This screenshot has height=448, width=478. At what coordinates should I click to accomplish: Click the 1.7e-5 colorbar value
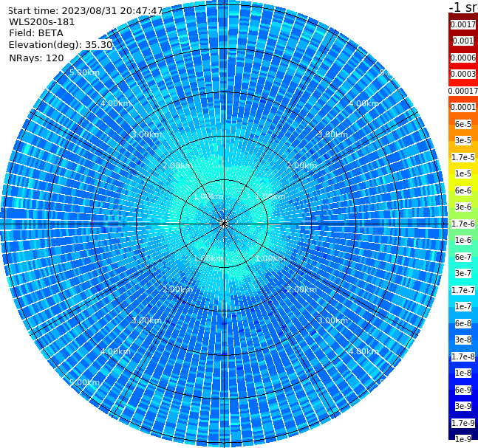pyautogui.click(x=463, y=157)
